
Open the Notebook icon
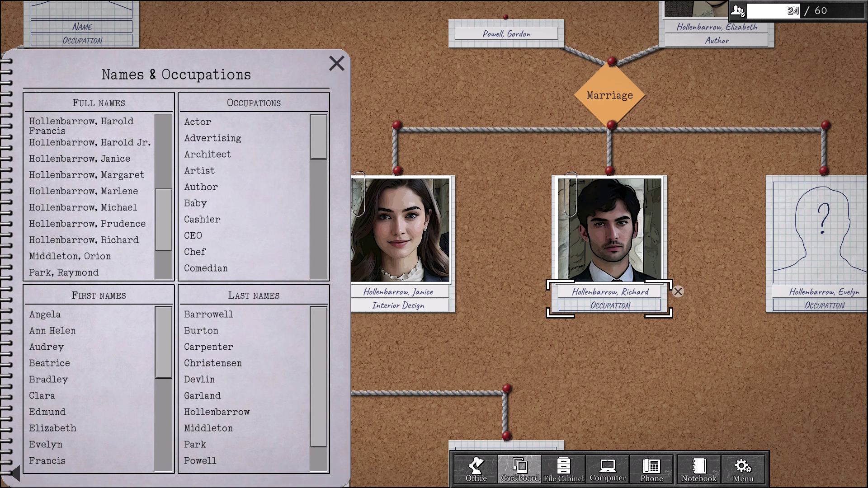[x=699, y=469]
